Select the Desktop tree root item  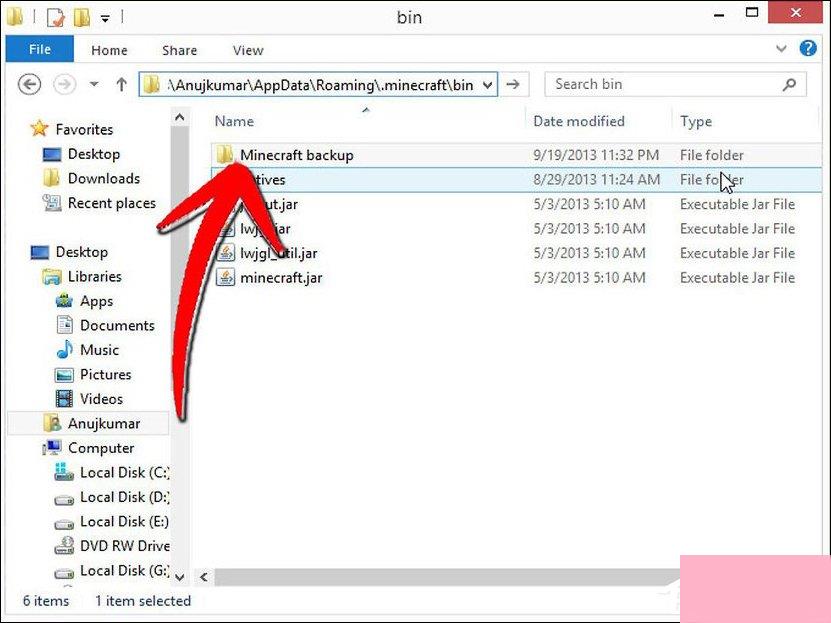82,252
